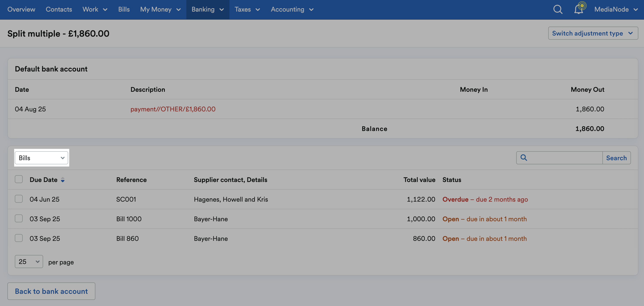Click the Bill 860 reference cell

127,238
